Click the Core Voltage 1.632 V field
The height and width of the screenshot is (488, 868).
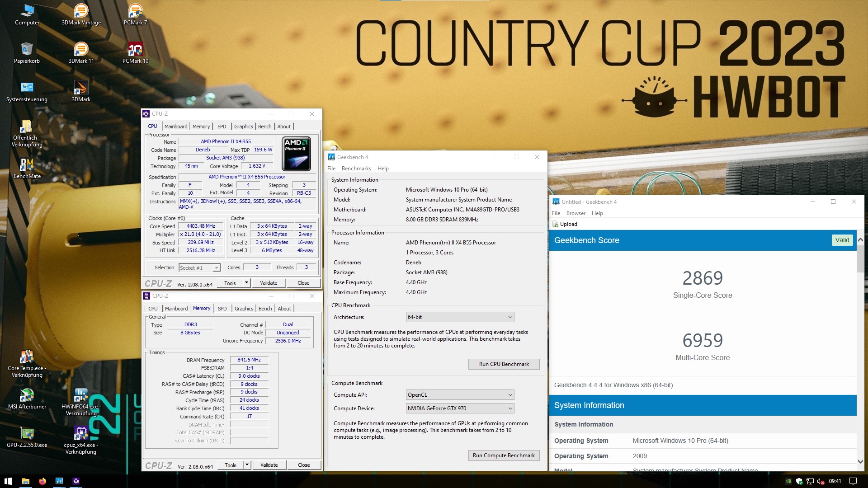257,166
